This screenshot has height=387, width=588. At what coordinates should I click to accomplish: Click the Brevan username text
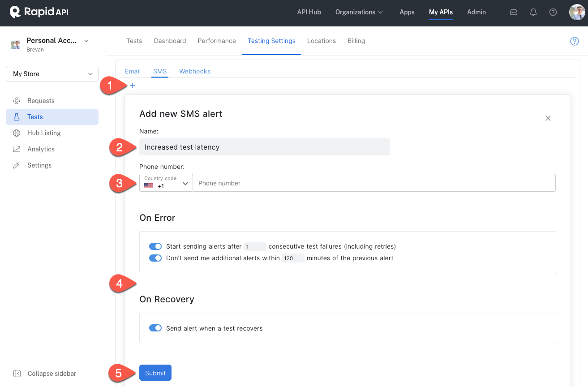click(x=35, y=50)
